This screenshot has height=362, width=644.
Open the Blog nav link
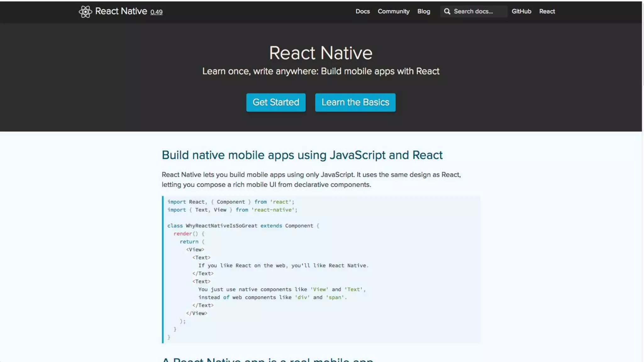coord(424,11)
